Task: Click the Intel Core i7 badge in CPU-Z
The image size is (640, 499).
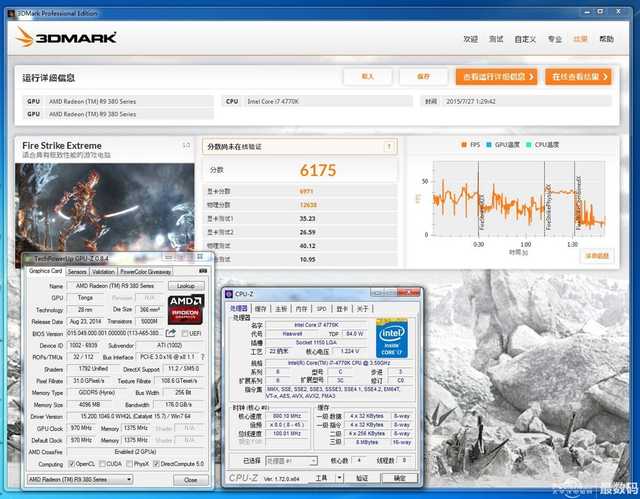Action: click(391, 338)
